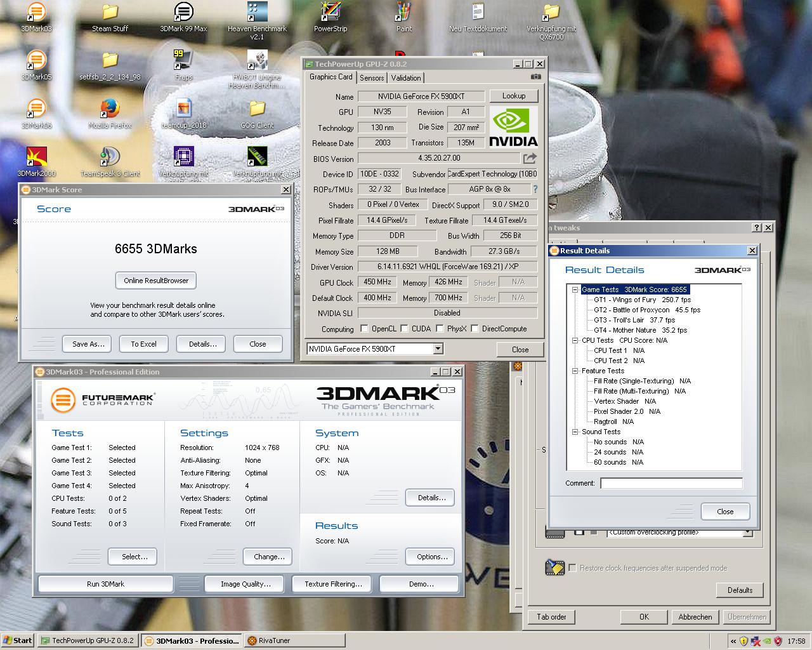Switch to the Graphics Card tab
The width and height of the screenshot is (812, 650).
[331, 77]
